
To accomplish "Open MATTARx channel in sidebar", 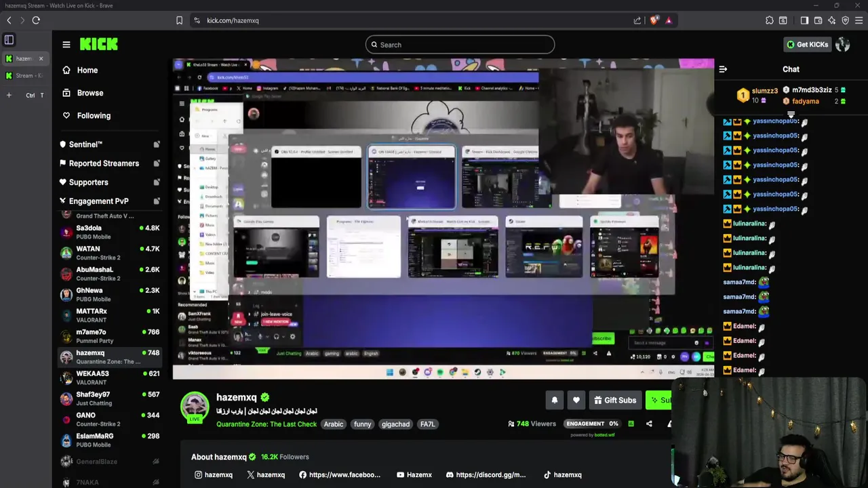I will 110,315.
